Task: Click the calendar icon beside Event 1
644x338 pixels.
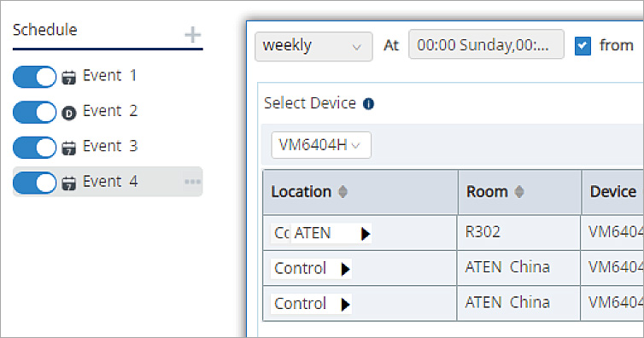Action: click(x=68, y=77)
